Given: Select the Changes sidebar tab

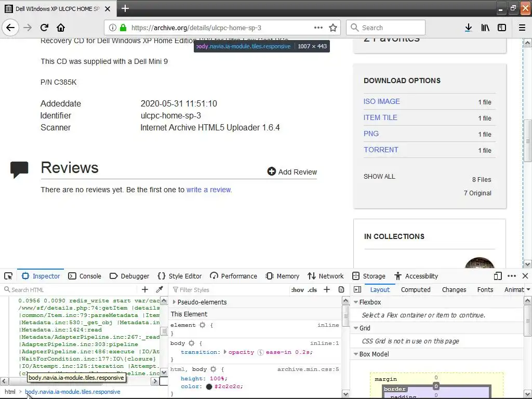Looking at the screenshot, I should 454,289.
